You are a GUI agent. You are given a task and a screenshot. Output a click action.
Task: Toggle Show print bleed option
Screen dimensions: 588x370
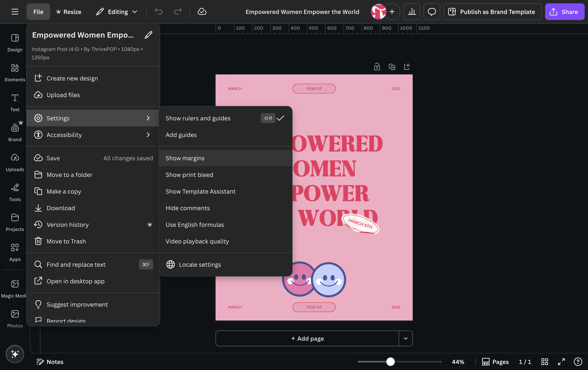tap(225, 175)
